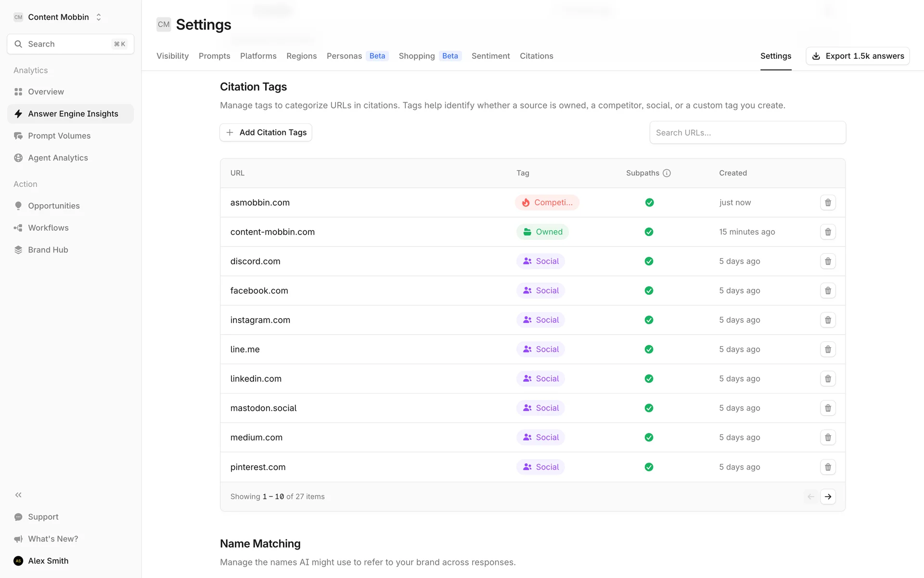
Task: Click Export 1.5k answers button
Action: (858, 56)
